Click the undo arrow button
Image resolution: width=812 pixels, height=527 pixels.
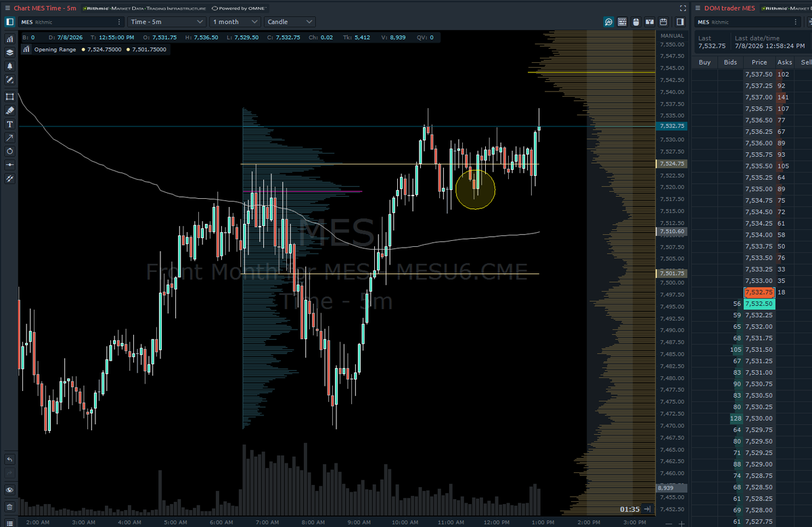(x=9, y=459)
